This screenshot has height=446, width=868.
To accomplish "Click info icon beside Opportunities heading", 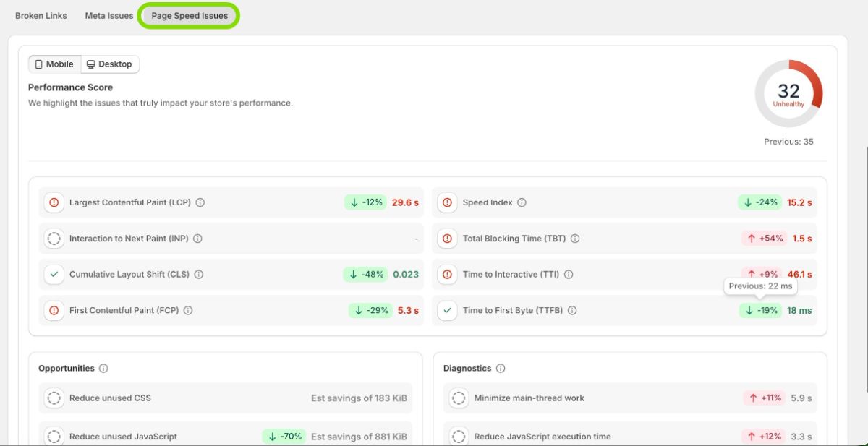I will tap(103, 369).
